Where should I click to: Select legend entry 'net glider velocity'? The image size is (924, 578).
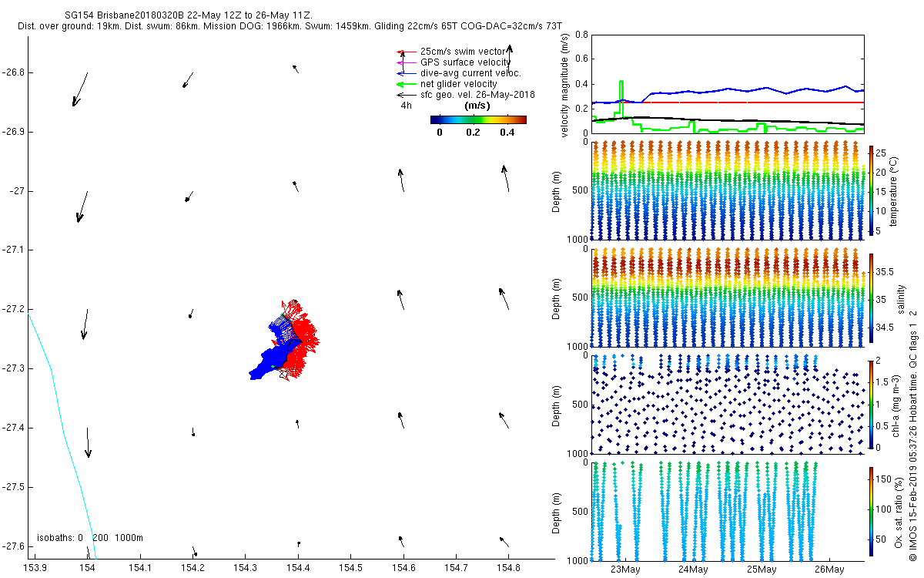(x=458, y=84)
